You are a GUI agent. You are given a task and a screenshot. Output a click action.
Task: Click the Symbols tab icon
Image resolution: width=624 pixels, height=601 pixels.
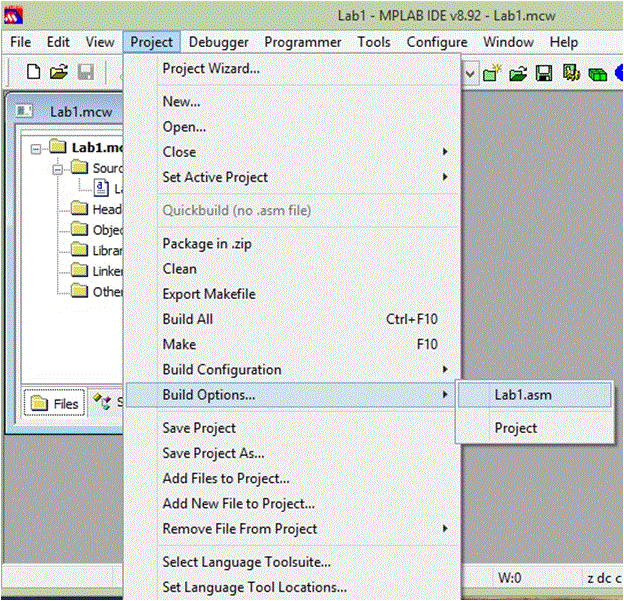coord(102,401)
